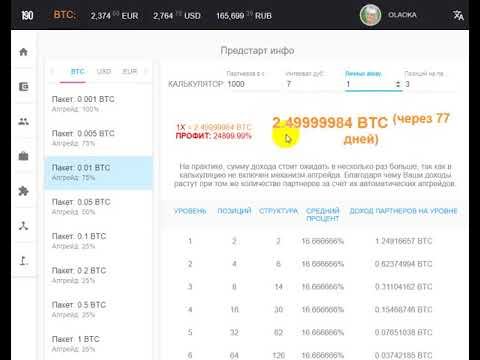Image resolution: width=480 pixels, height=360 pixels.
Task: Click the language translate icon
Action: pos(458,15)
